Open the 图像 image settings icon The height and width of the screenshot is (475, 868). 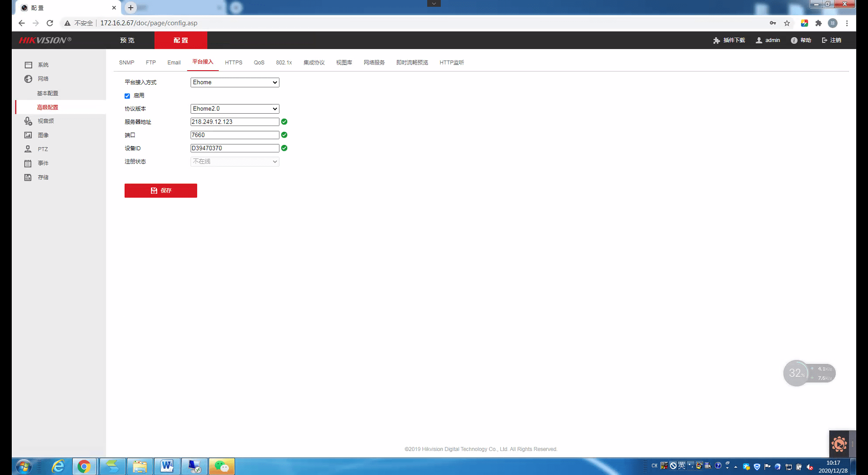point(28,135)
